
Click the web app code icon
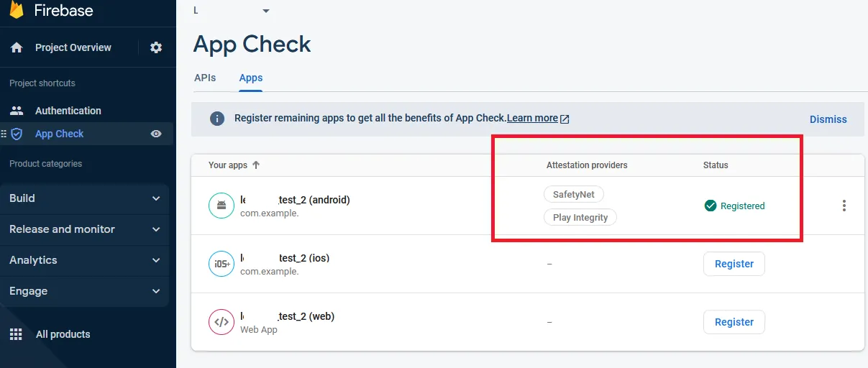tap(221, 322)
